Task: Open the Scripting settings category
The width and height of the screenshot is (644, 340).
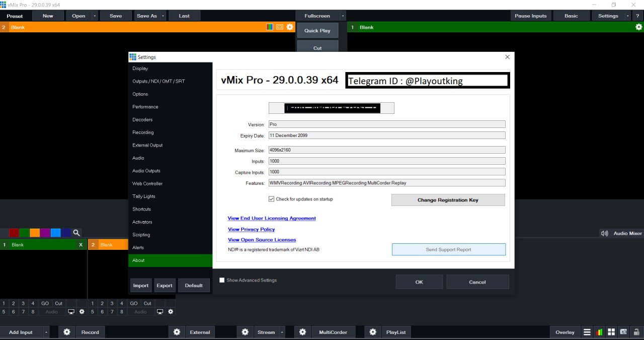Action: pos(171,235)
